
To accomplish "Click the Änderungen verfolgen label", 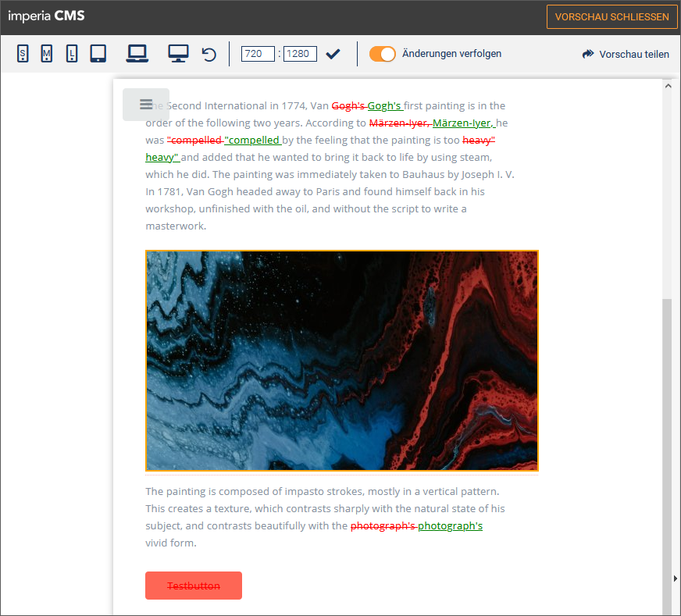I will pyautogui.click(x=451, y=54).
